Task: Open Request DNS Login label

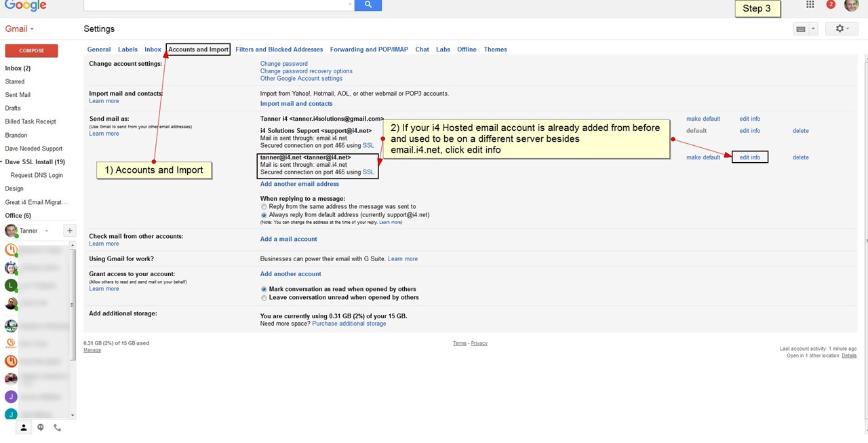Action: 37,176
